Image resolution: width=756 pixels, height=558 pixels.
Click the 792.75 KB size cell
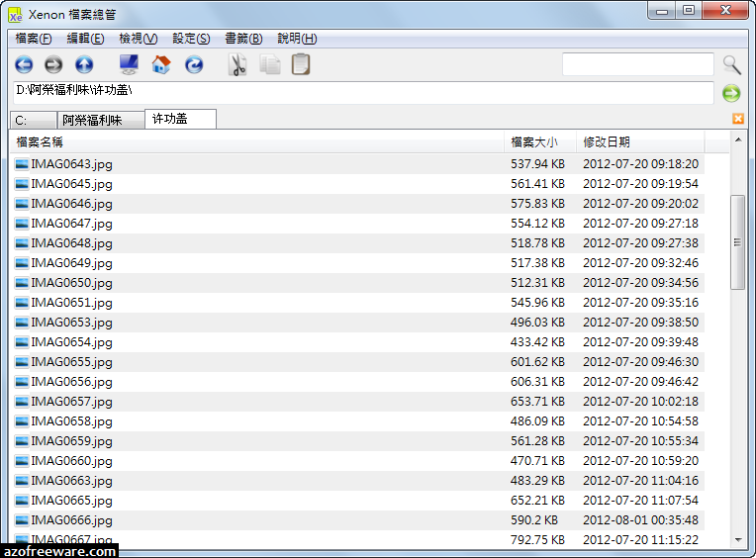tap(537, 539)
